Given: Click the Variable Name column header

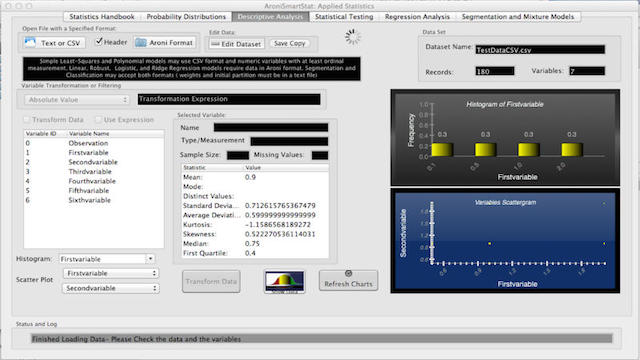Looking at the screenshot, I should tap(116, 133).
